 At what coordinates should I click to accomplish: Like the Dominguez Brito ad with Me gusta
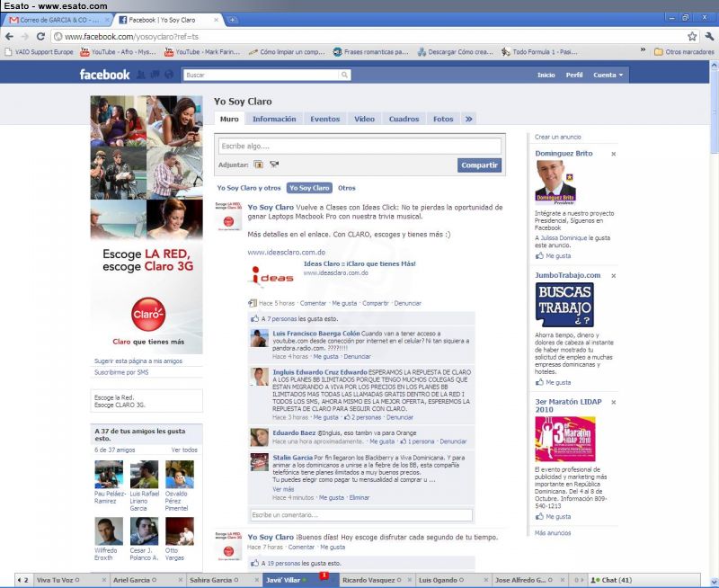(557, 256)
